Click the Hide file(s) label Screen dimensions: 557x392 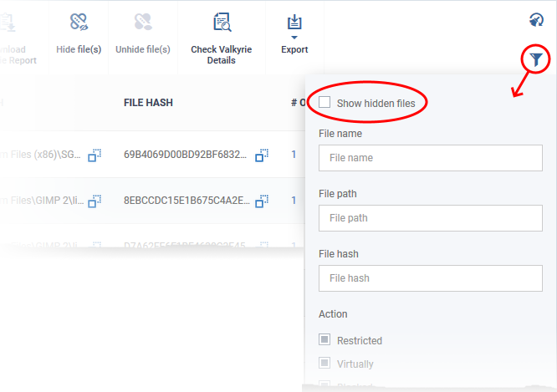pyautogui.click(x=79, y=49)
